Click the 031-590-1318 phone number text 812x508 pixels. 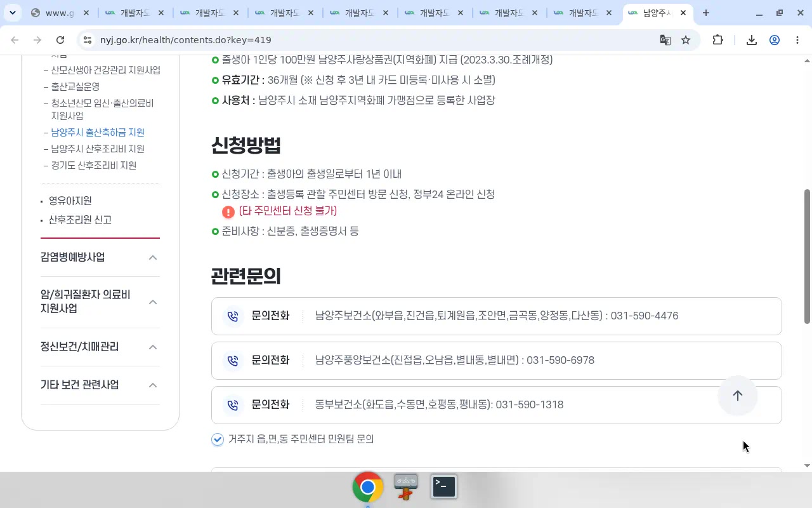tap(530, 404)
